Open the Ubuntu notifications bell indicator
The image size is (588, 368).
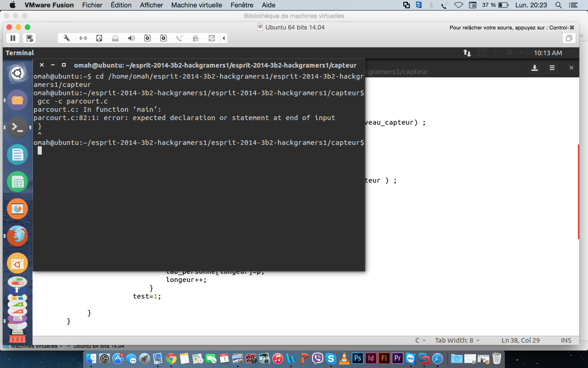509,53
